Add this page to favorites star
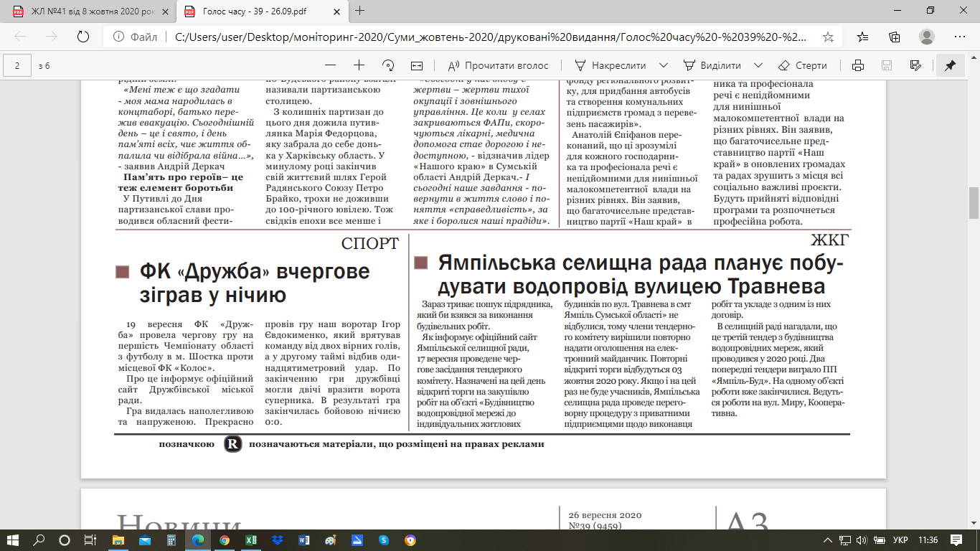Viewport: 980px width, 551px height. [x=828, y=37]
